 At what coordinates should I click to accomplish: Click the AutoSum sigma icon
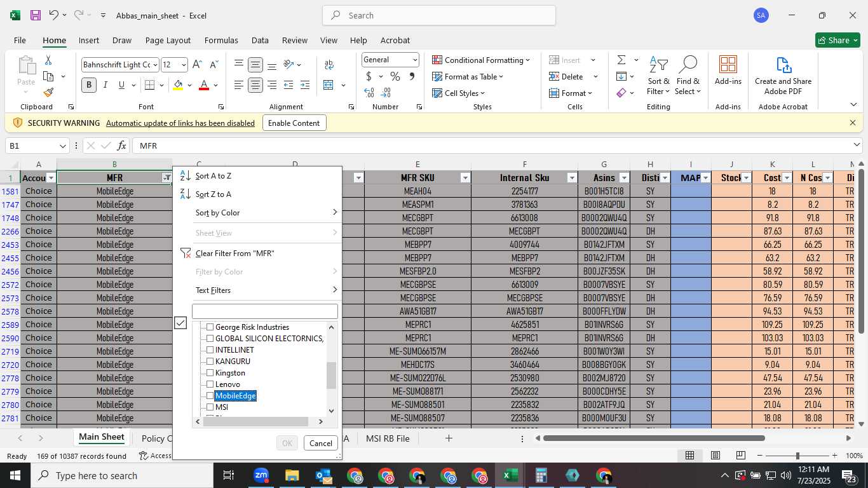point(621,60)
